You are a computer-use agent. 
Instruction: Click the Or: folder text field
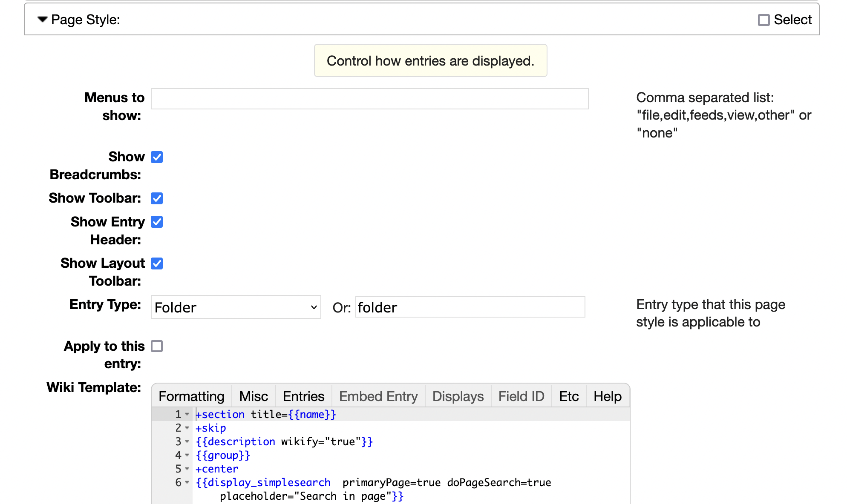coord(470,307)
